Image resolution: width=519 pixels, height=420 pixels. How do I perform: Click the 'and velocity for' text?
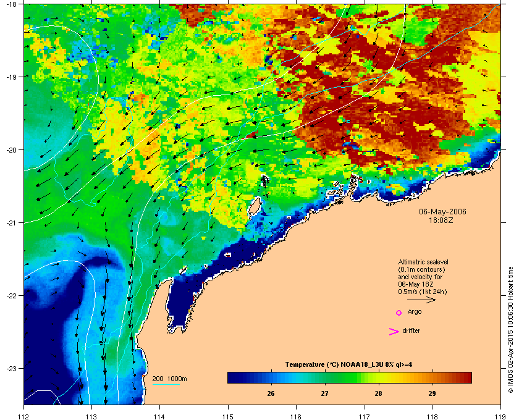tap(420, 277)
